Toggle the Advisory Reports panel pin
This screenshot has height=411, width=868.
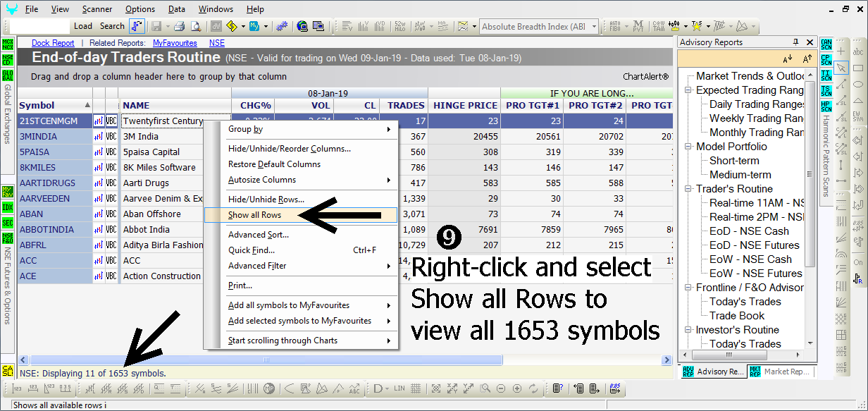(795, 42)
